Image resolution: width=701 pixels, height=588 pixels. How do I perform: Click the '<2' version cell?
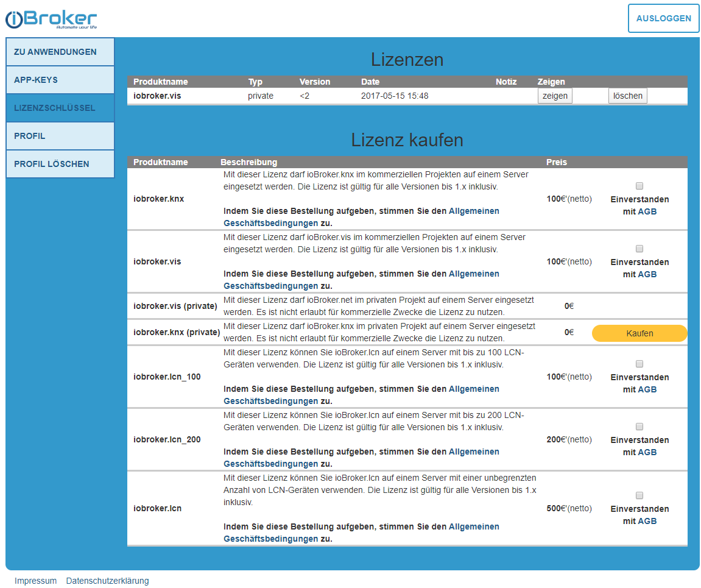pyautogui.click(x=305, y=96)
